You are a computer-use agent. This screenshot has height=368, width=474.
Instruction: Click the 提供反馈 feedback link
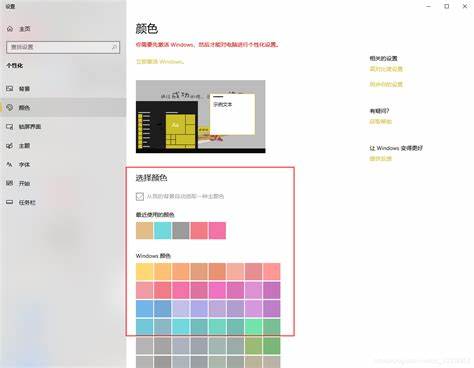click(x=381, y=159)
